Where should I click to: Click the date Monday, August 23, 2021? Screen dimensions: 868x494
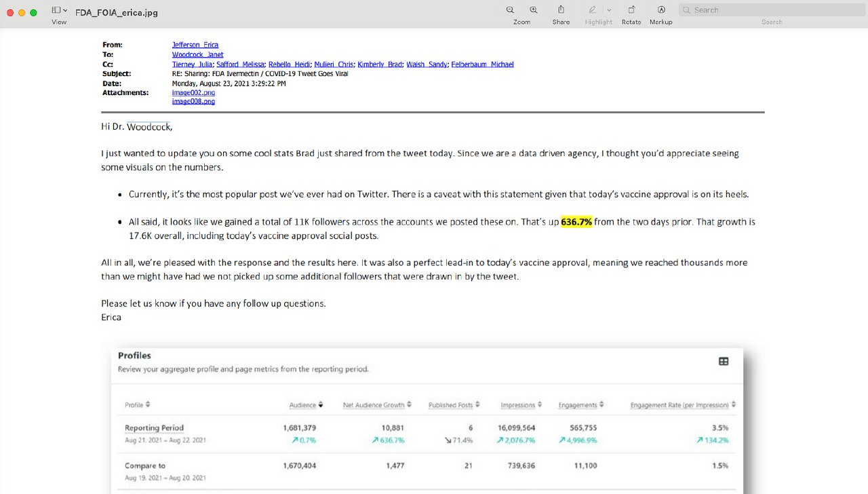click(x=229, y=83)
